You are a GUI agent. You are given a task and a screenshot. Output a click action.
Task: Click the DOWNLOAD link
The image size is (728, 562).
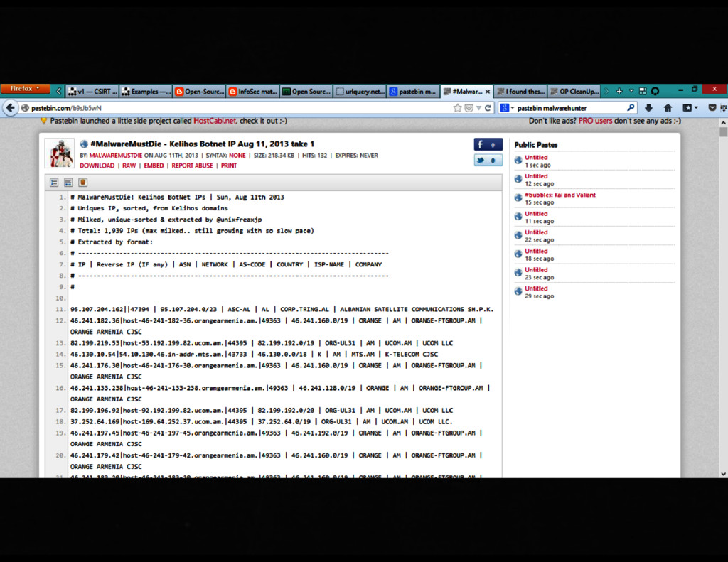pyautogui.click(x=97, y=166)
